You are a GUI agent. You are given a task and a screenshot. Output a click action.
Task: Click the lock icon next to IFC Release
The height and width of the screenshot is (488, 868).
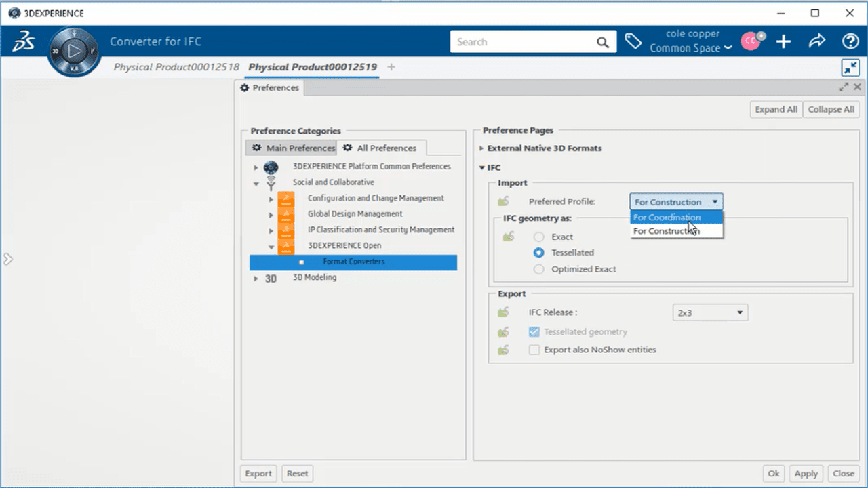point(503,312)
